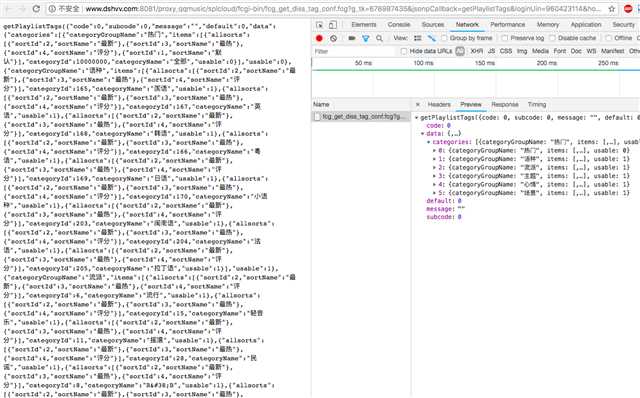This screenshot has height=398, width=640.
Task: Collapse the data object node
Action: click(423, 133)
